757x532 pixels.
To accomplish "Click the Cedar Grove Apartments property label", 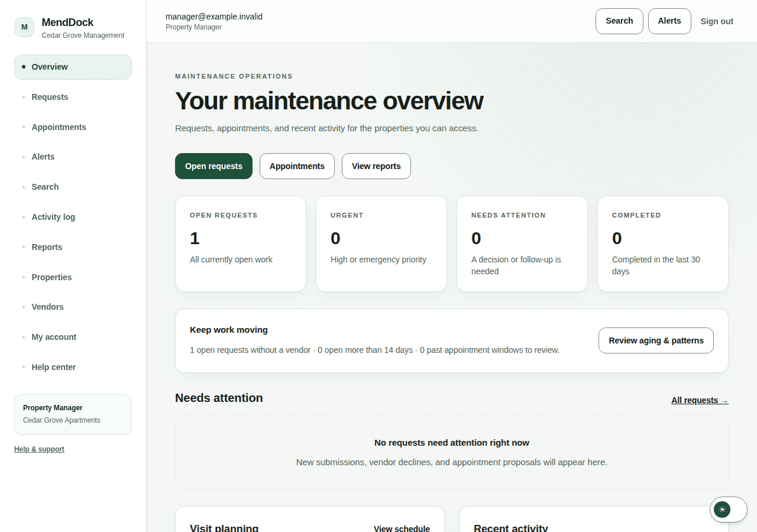I will pos(62,420).
